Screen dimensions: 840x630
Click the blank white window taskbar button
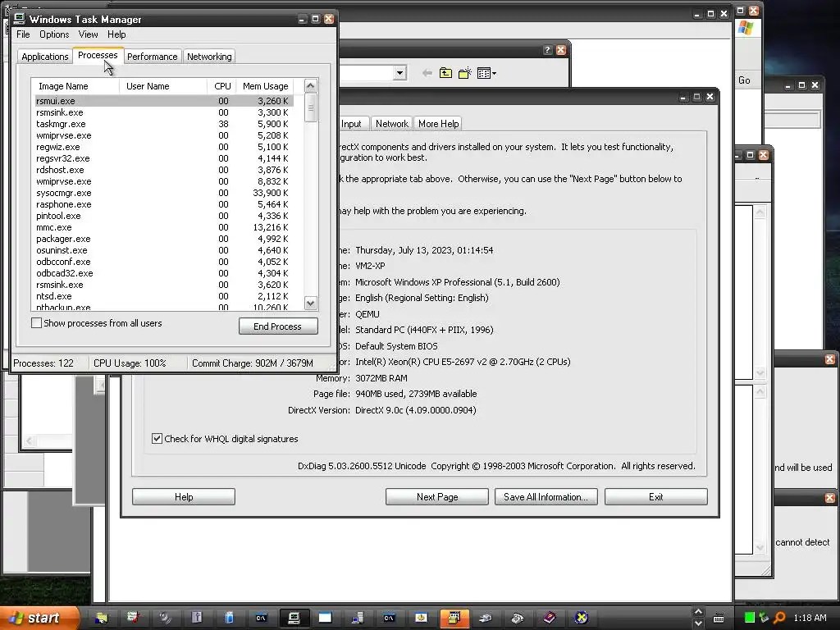(325, 618)
